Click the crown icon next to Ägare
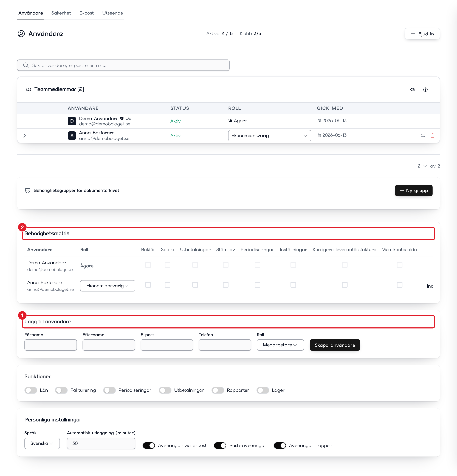Image resolution: width=457 pixels, height=476 pixels. click(230, 120)
